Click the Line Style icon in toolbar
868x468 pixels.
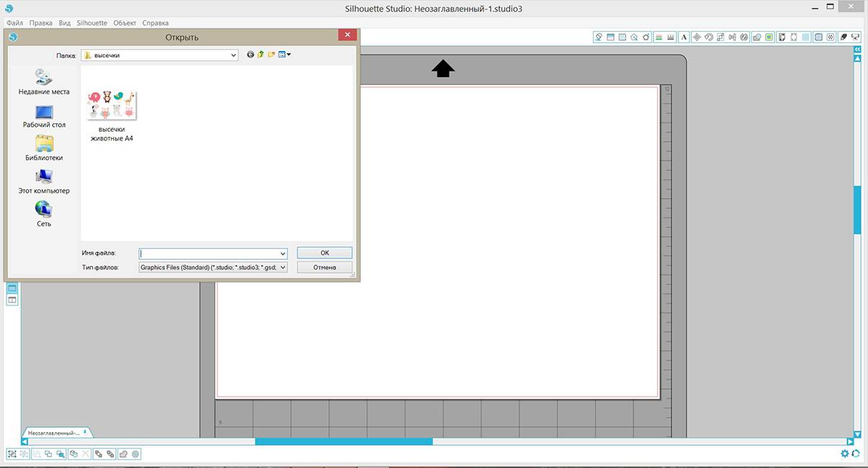click(x=671, y=37)
